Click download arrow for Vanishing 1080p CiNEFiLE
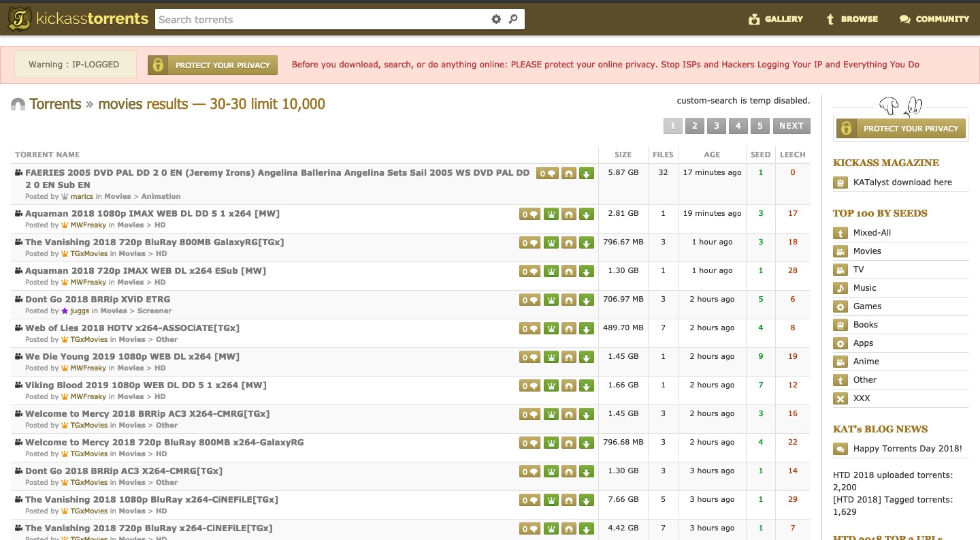The image size is (980, 540). tap(587, 500)
